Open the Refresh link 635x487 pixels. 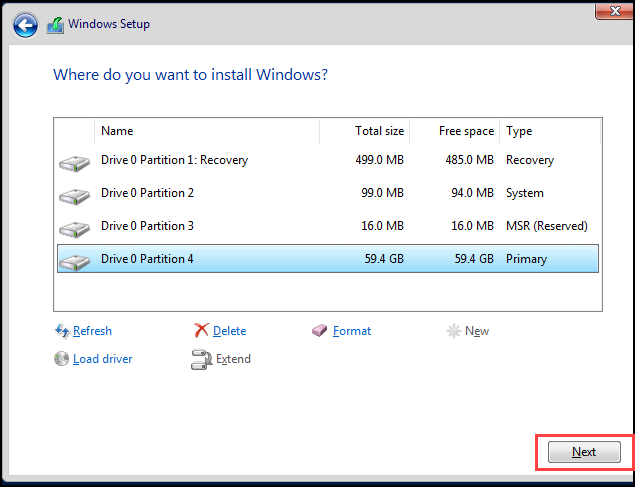coord(92,331)
